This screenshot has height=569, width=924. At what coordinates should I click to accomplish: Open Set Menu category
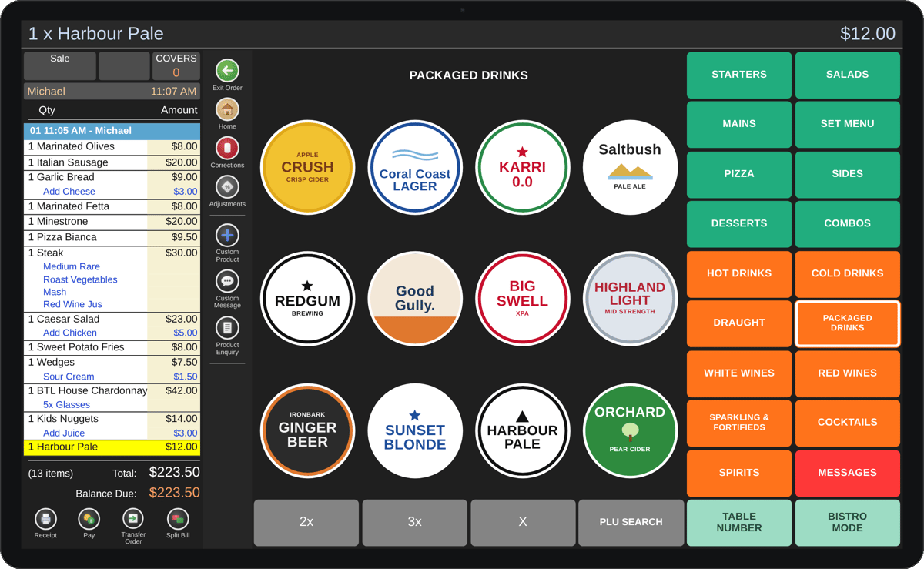pyautogui.click(x=848, y=124)
